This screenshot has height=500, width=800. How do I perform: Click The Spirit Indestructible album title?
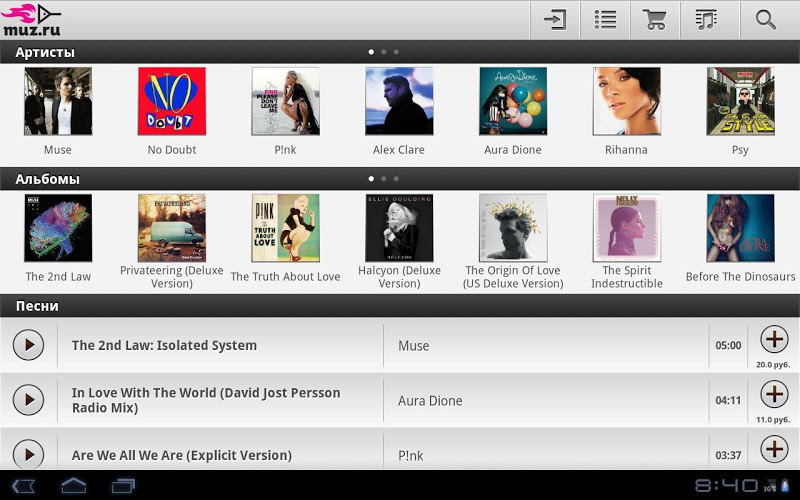[x=627, y=277]
